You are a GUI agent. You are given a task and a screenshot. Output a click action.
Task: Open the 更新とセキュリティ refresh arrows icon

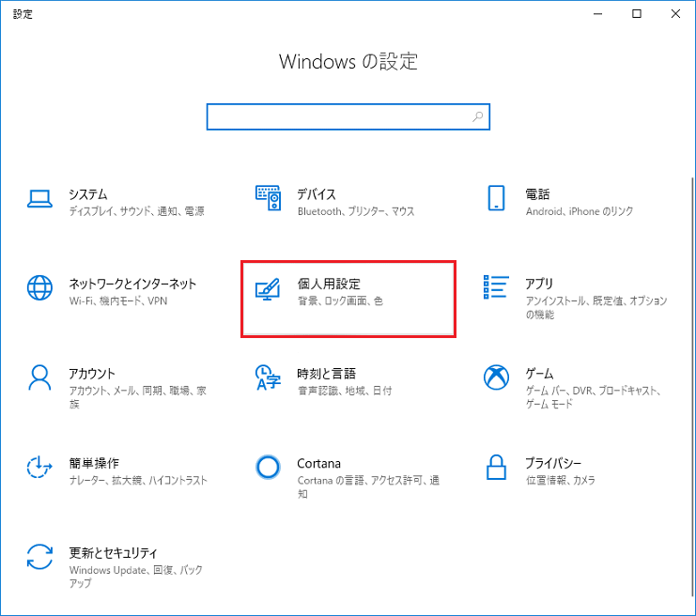tap(39, 557)
